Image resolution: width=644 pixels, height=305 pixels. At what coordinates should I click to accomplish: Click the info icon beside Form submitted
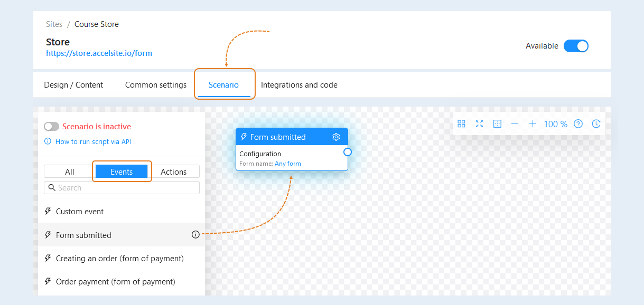(195, 235)
